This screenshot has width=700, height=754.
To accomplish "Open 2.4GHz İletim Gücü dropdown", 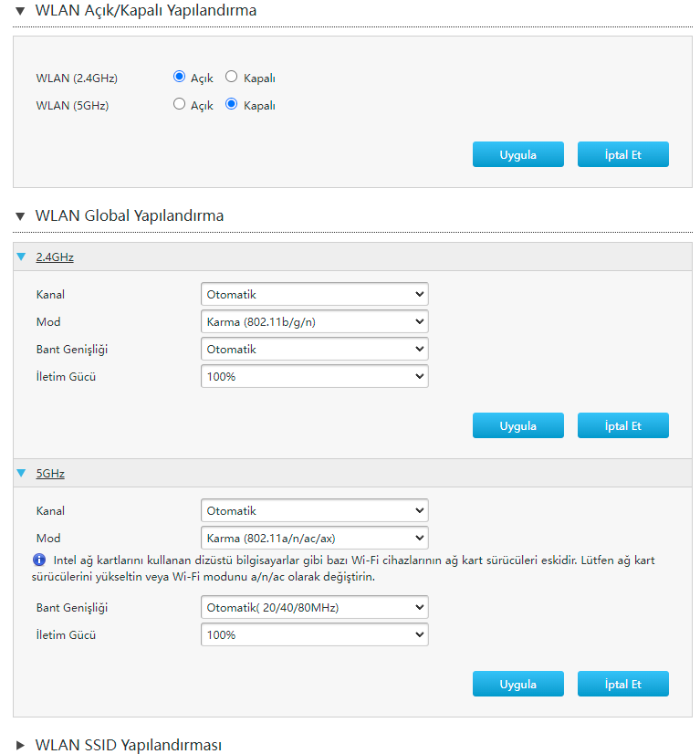I will (314, 376).
